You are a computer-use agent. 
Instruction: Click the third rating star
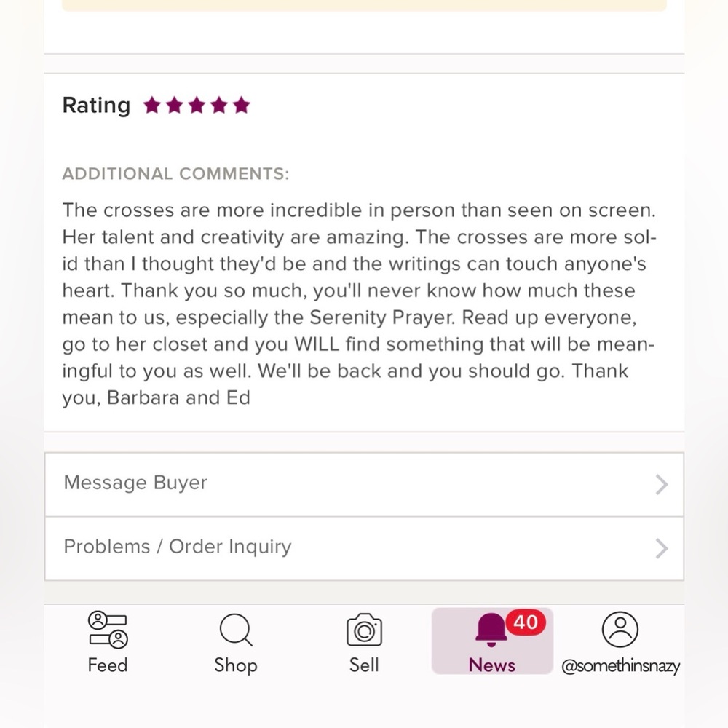[x=197, y=106]
